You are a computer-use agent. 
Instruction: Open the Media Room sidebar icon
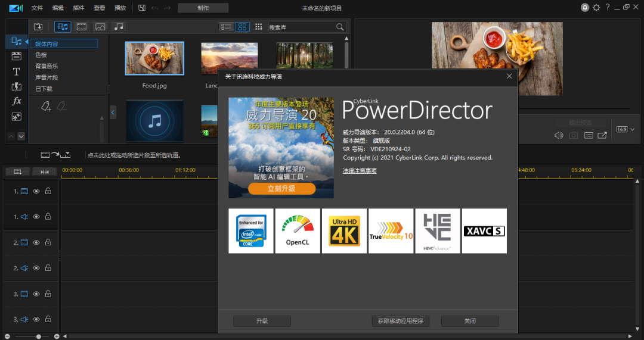[17, 41]
